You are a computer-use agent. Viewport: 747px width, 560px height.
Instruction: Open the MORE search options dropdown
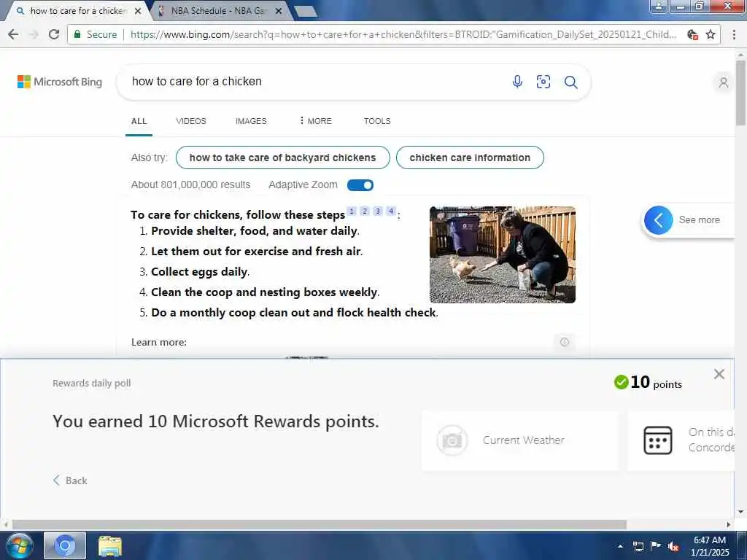(x=315, y=121)
